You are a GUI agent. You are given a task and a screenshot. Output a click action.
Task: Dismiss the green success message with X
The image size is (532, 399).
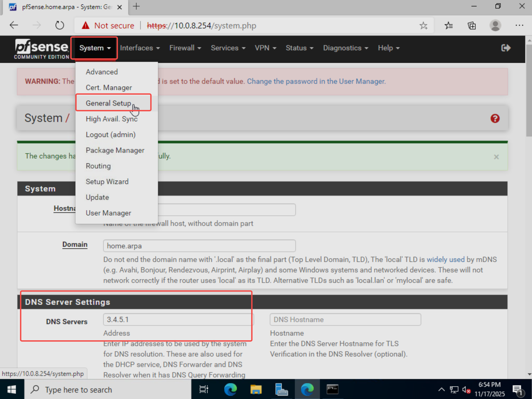pos(496,157)
